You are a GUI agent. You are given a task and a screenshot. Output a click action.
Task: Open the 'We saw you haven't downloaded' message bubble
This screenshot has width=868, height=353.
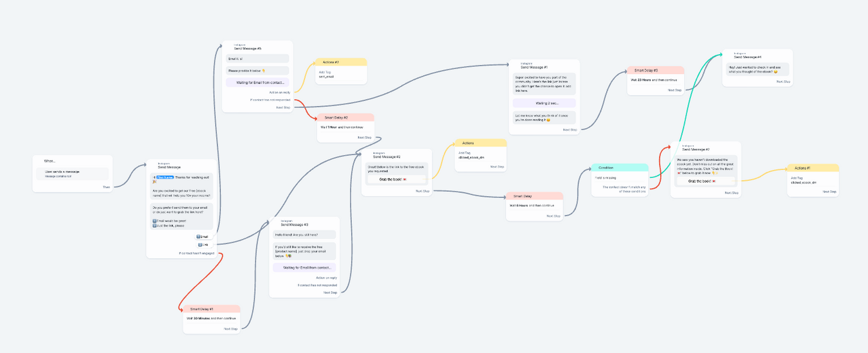(706, 171)
